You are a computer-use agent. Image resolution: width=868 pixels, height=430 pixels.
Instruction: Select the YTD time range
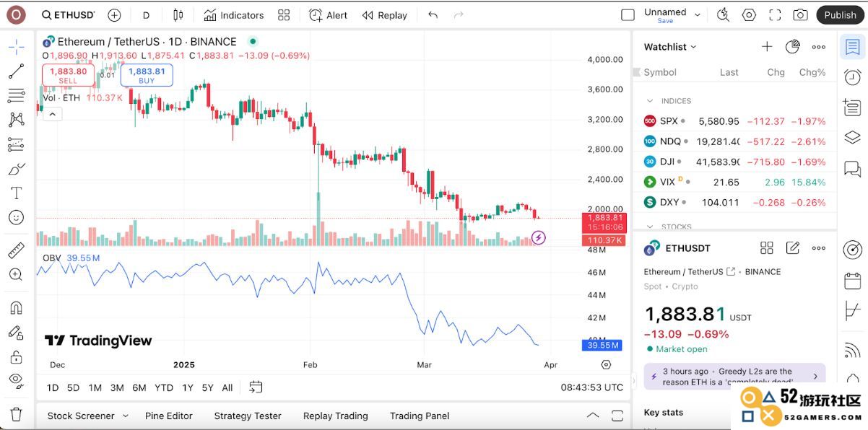pos(164,387)
